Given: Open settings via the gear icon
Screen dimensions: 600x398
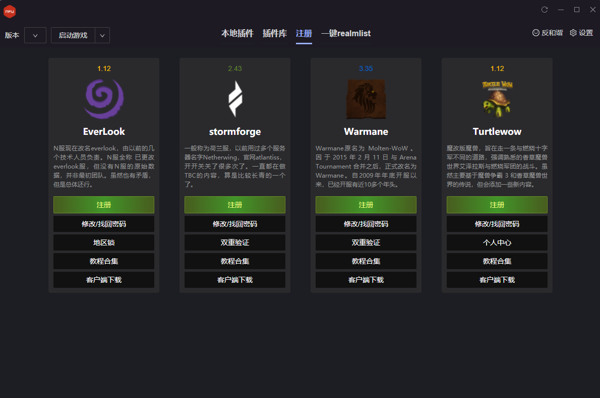Looking at the screenshot, I should point(573,33).
